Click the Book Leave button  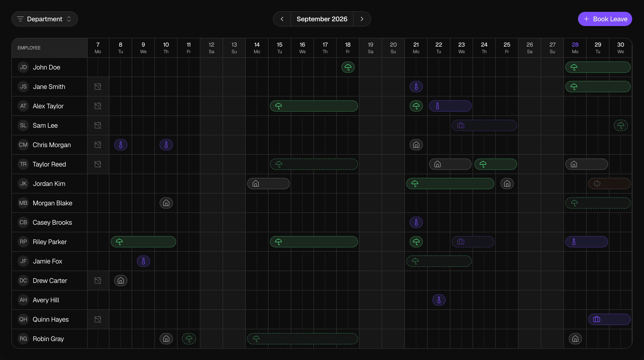tap(605, 19)
